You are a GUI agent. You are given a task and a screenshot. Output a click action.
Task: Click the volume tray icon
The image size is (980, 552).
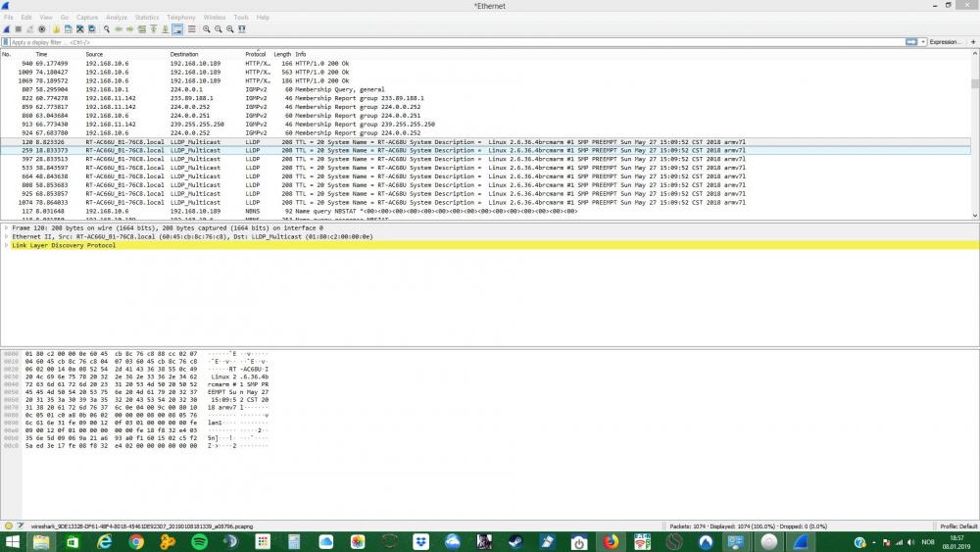click(911, 542)
